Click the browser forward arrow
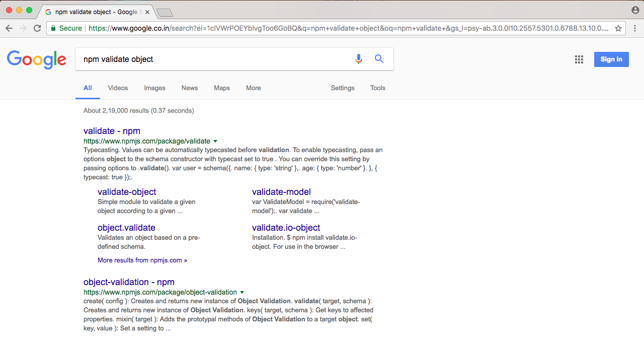644x340 pixels. click(23, 28)
